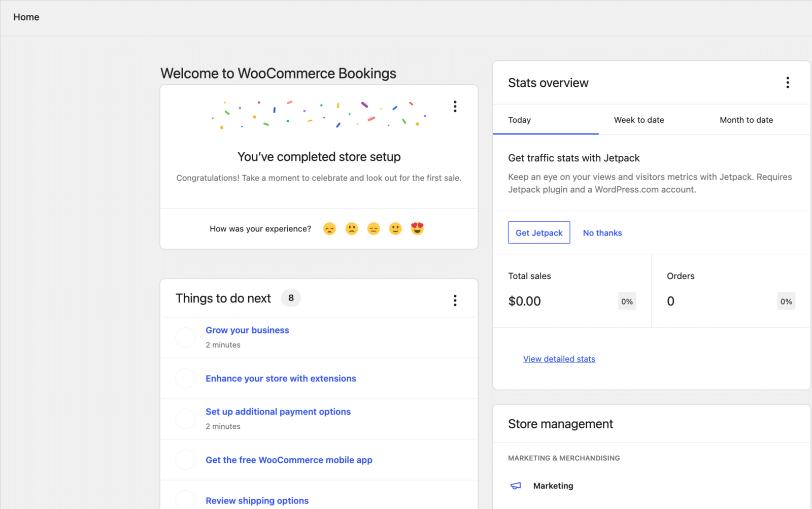
Task: Switch to the Week to date tab
Action: click(652, 120)
